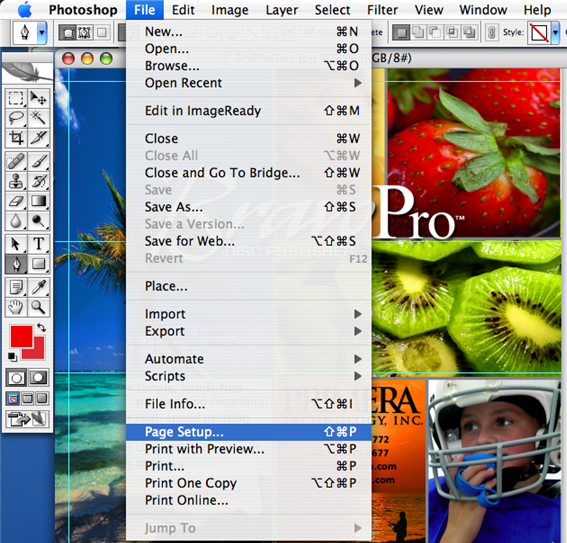Open the Image menu
This screenshot has width=567, height=543.
[230, 10]
